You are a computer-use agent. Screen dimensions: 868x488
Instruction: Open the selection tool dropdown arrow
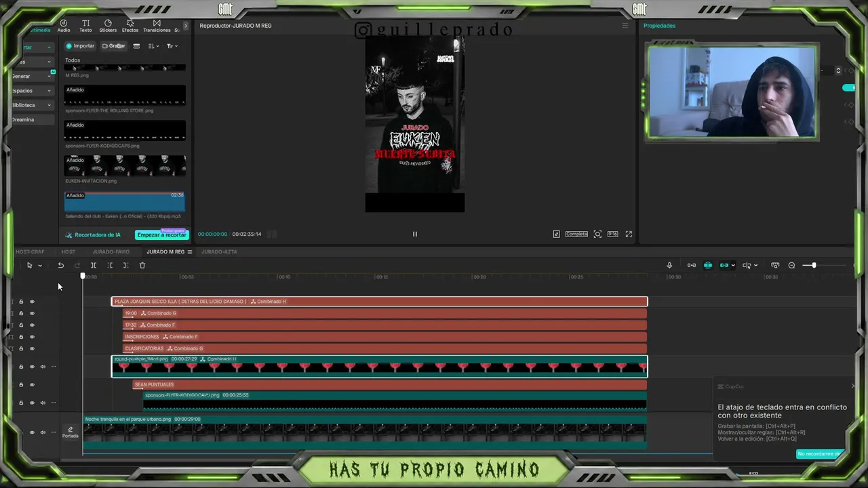(x=40, y=266)
